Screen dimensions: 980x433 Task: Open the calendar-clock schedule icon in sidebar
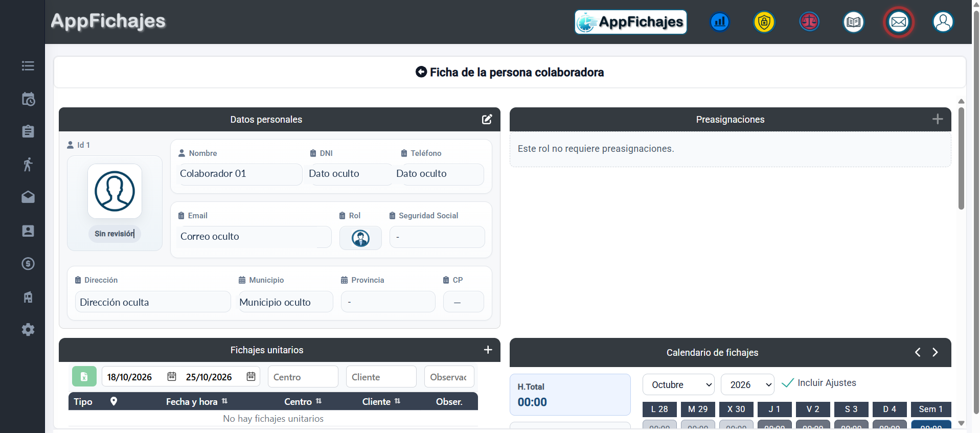[28, 99]
